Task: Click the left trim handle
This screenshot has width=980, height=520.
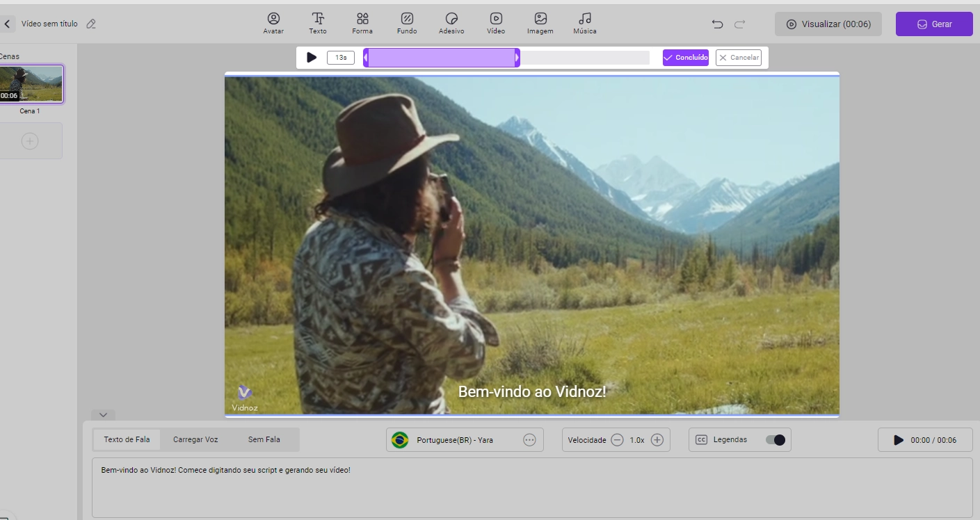Action: [366, 58]
